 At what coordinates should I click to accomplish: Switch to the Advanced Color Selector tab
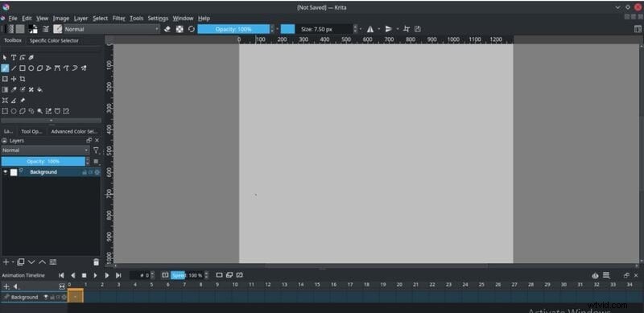[x=74, y=131]
